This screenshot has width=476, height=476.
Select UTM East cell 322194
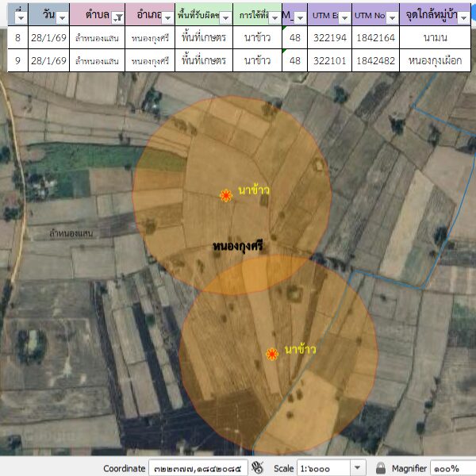[x=329, y=37]
